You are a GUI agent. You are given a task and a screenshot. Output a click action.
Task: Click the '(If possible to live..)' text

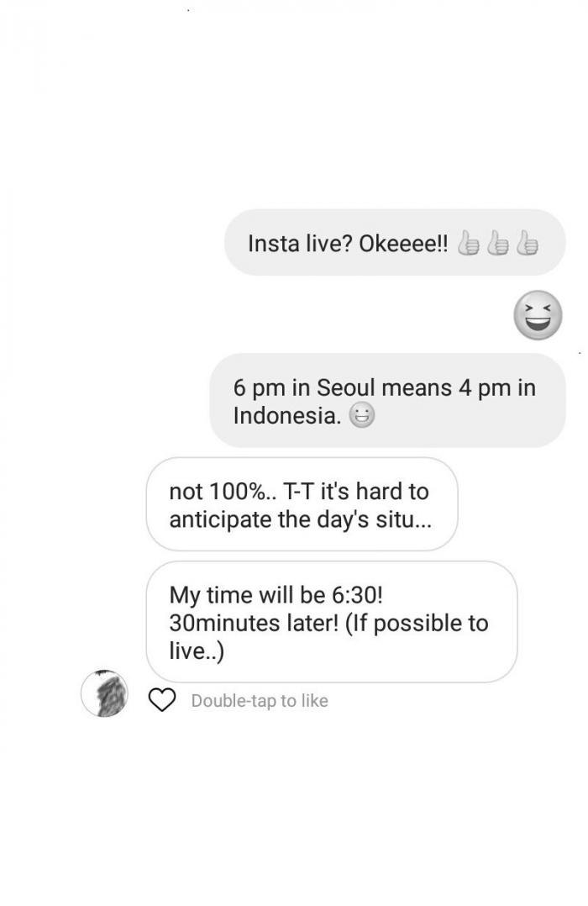click(x=328, y=637)
